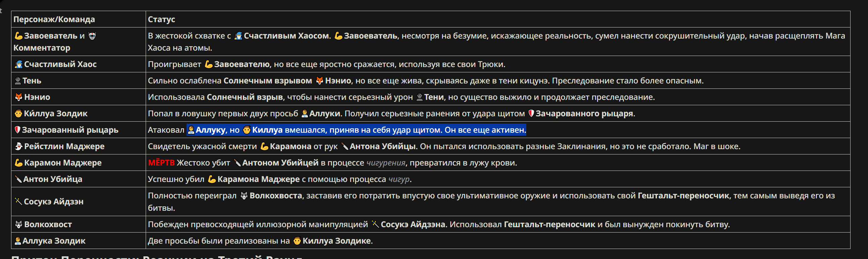Screen dimensions: 868x259
Task: Click the knife emoji beside Антон Убийца name cell
Action: click(18, 179)
